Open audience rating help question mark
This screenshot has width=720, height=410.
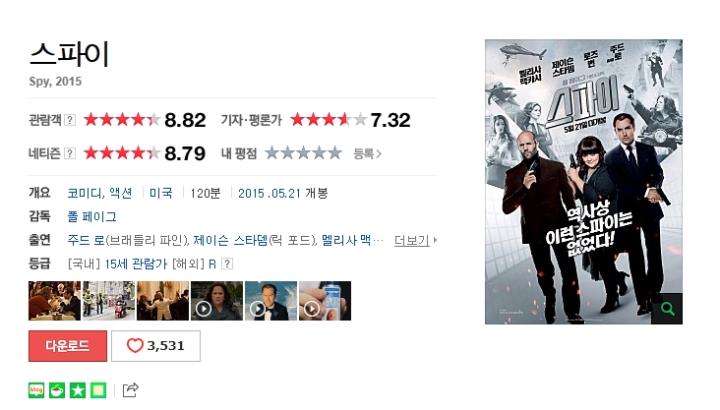point(69,120)
